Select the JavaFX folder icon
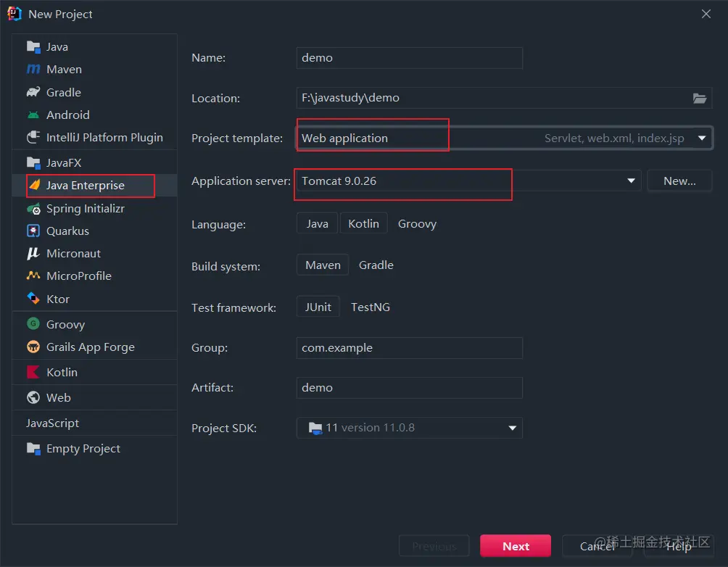This screenshot has width=728, height=567. click(x=33, y=162)
